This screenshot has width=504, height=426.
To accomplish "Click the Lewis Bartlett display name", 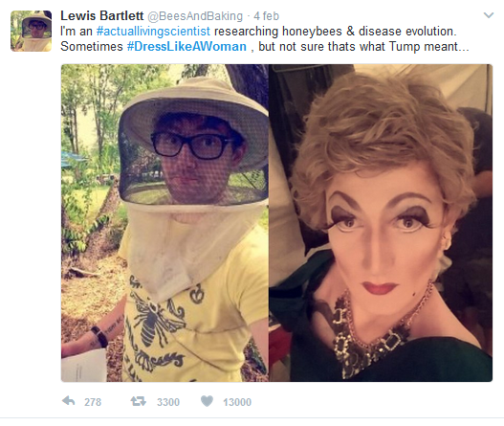I will 102,15.
